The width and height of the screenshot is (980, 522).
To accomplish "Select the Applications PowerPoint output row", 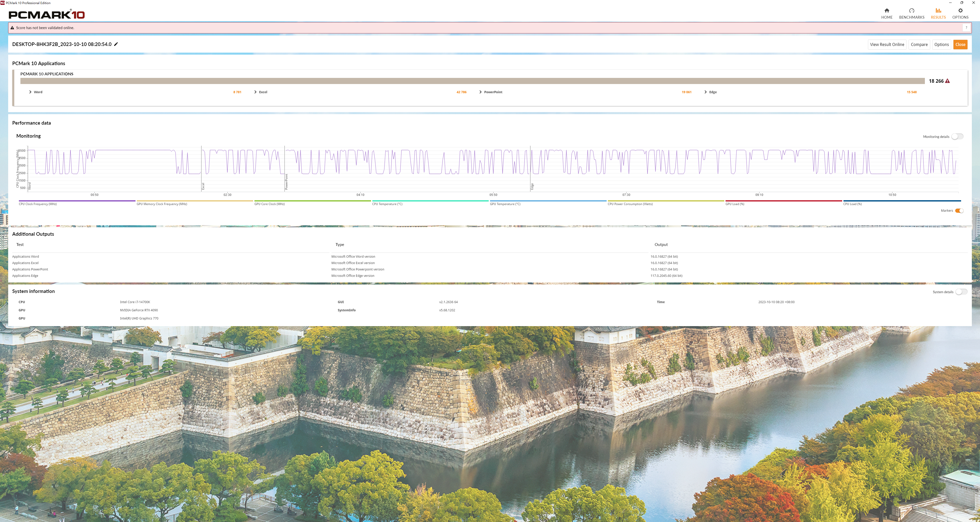I will click(x=490, y=269).
